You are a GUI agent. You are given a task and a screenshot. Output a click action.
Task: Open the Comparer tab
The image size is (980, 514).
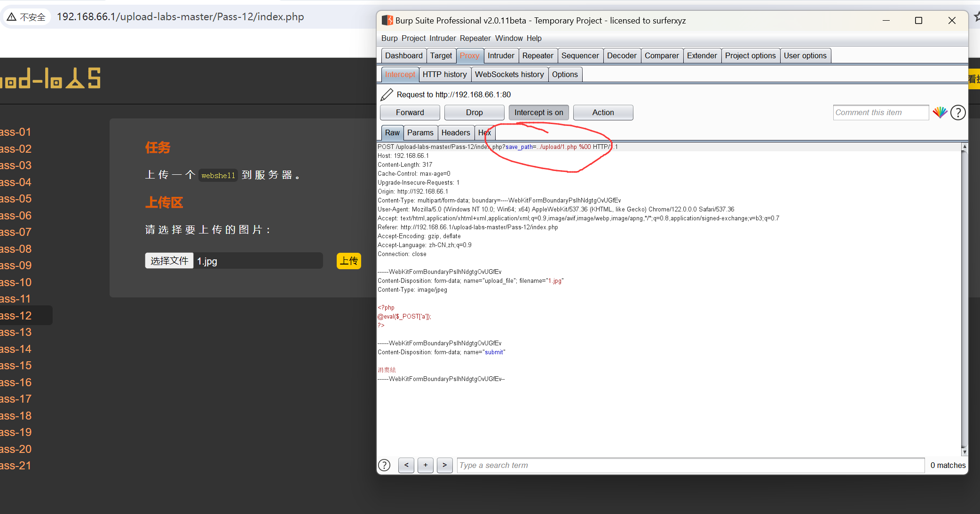click(662, 56)
